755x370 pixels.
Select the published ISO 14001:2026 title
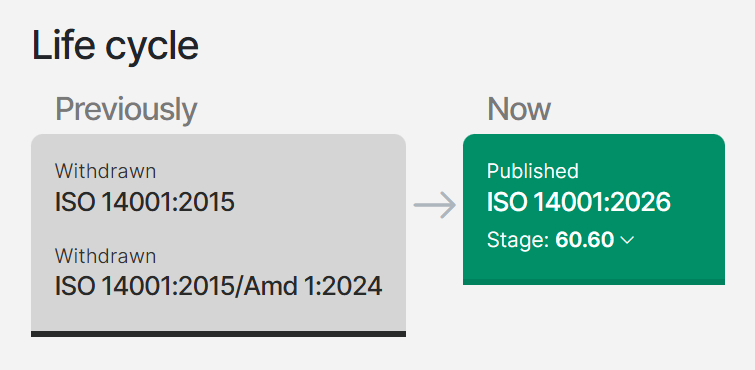pyautogui.click(x=578, y=202)
